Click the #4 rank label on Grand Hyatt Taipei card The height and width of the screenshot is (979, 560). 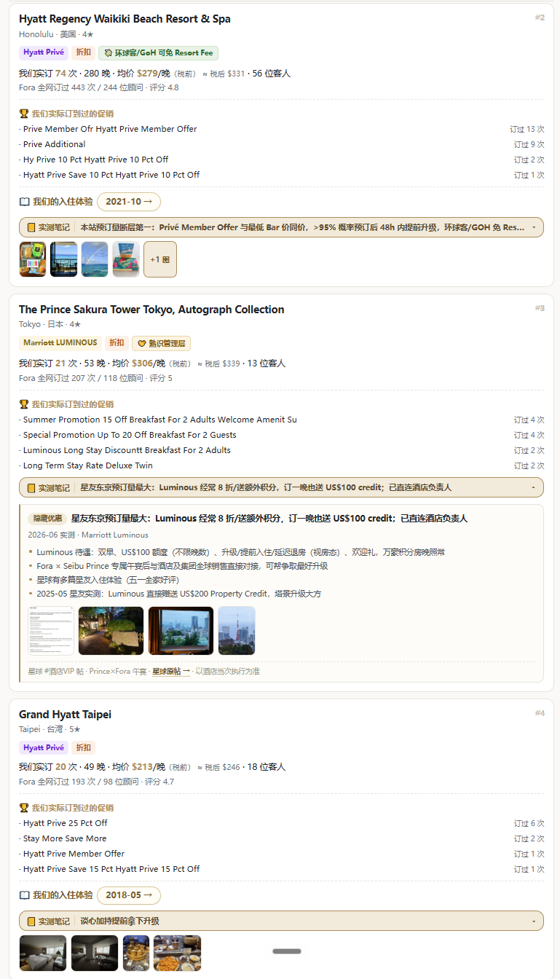(x=540, y=713)
